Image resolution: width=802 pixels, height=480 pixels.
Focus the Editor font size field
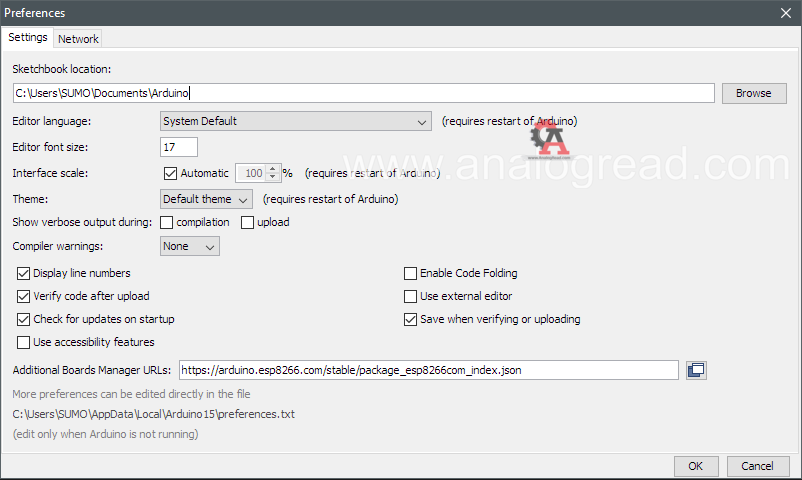pyautogui.click(x=179, y=147)
